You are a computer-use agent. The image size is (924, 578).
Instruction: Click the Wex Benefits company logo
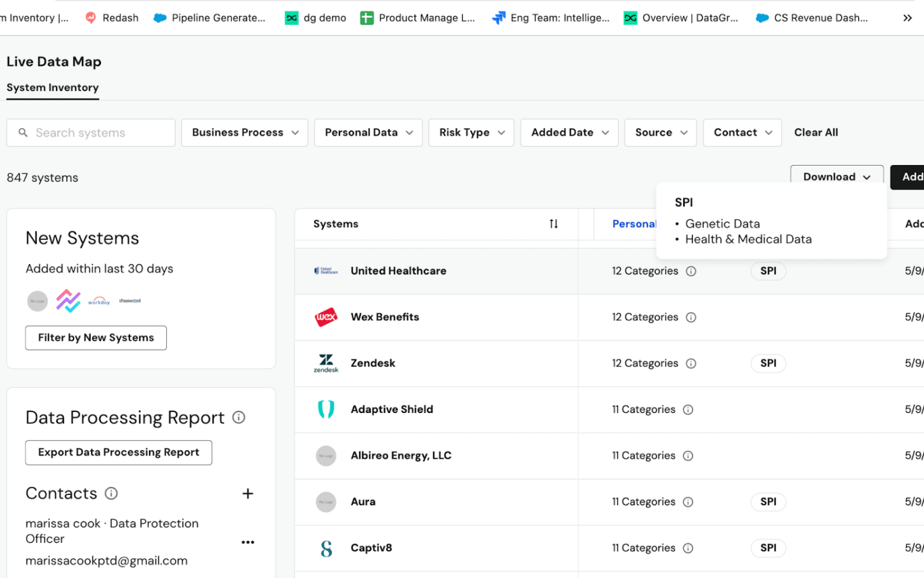point(326,317)
